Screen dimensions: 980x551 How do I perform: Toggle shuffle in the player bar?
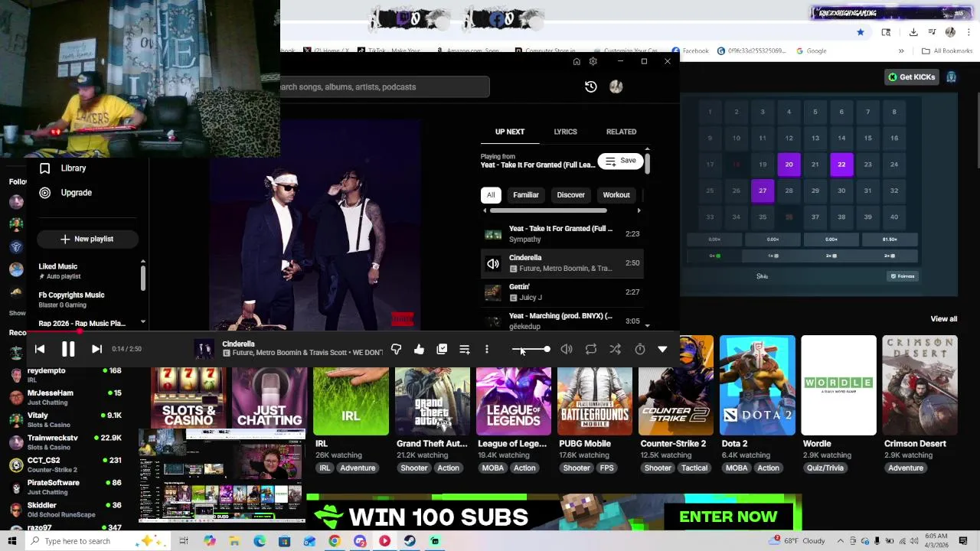click(x=615, y=349)
